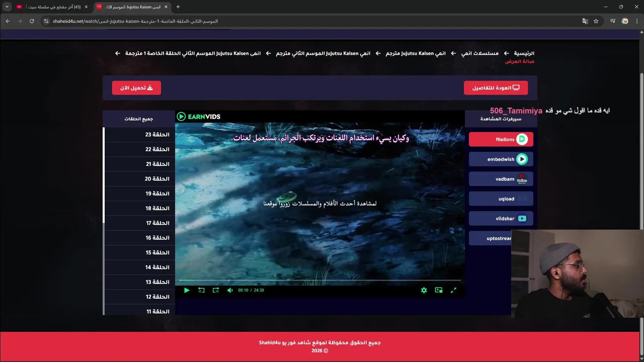644x362 pixels.
Task: Close the Jujutsu Kaisen tab
Action: coord(167,7)
